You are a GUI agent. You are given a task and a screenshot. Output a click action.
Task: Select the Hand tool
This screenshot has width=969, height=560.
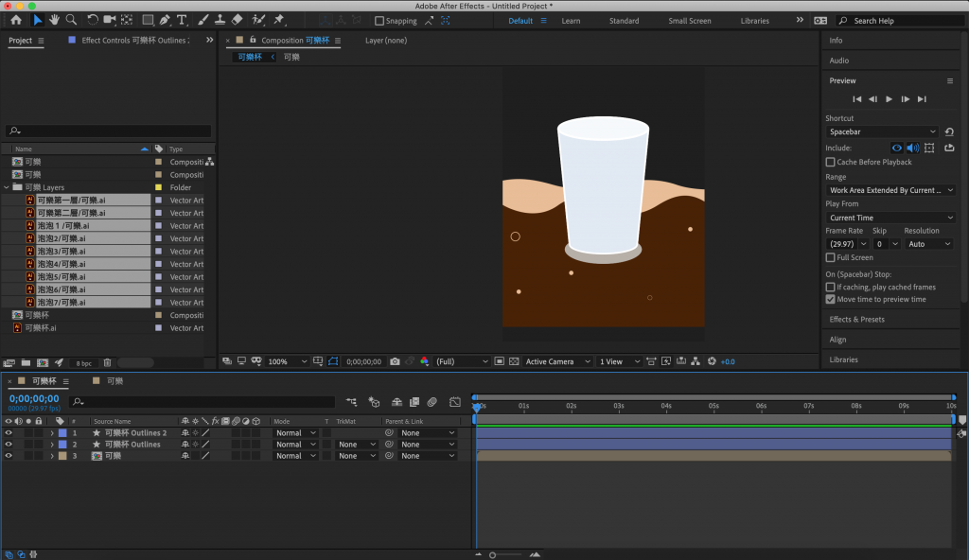pos(55,20)
